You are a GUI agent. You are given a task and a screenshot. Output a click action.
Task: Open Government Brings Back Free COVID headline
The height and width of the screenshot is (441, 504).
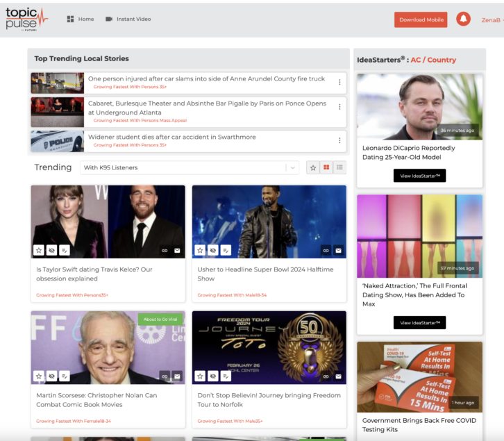point(419,425)
